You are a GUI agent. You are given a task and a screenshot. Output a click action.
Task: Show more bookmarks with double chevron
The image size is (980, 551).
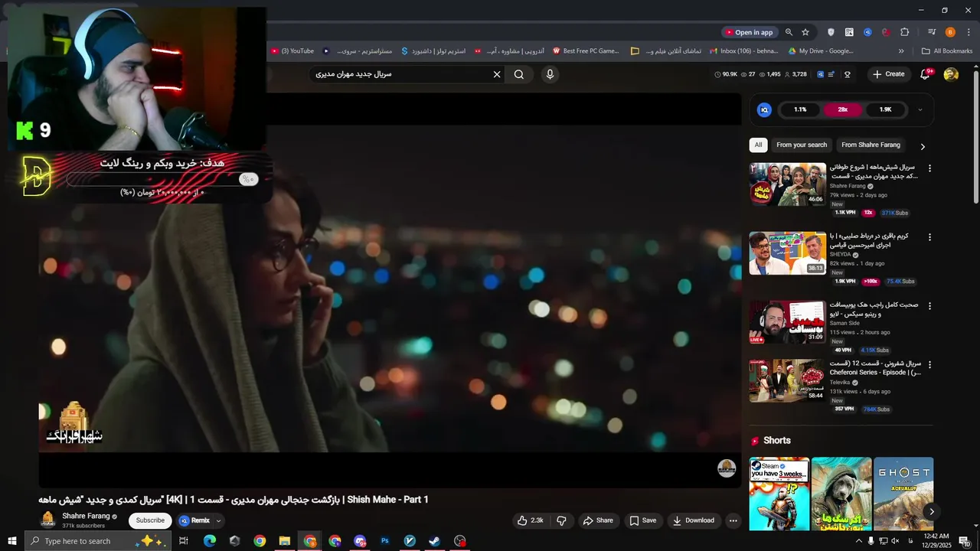[x=901, y=51]
